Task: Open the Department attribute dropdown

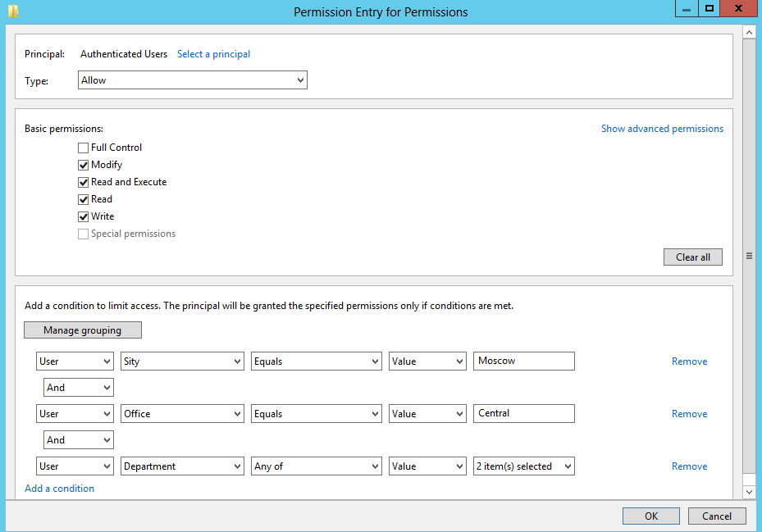Action: tap(182, 466)
